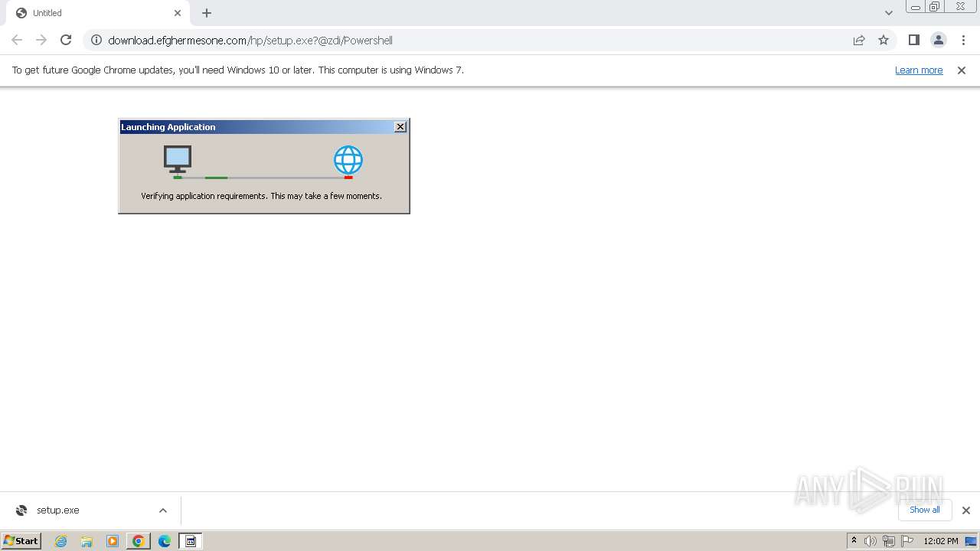Screen dimensions: 980x551
Task: Close the downloads bar
Action: click(x=965, y=510)
